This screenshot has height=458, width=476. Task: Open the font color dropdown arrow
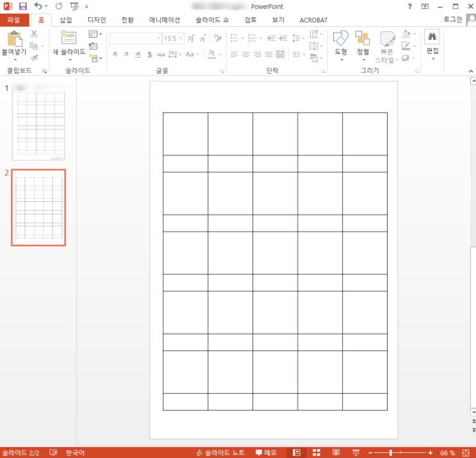220,54
